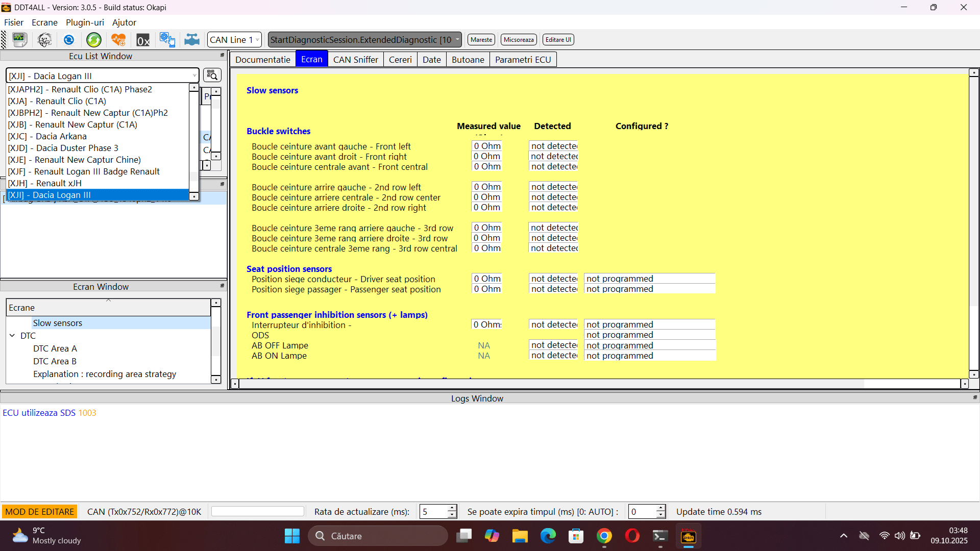Open the CAN Line 1 dropdown
This screenshot has width=980, height=551.
coord(234,39)
